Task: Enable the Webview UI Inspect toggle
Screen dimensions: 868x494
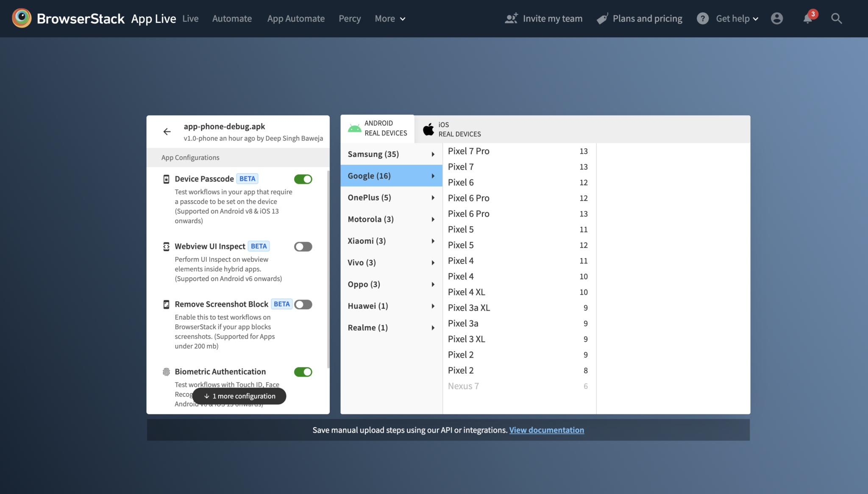Action: pyautogui.click(x=303, y=246)
